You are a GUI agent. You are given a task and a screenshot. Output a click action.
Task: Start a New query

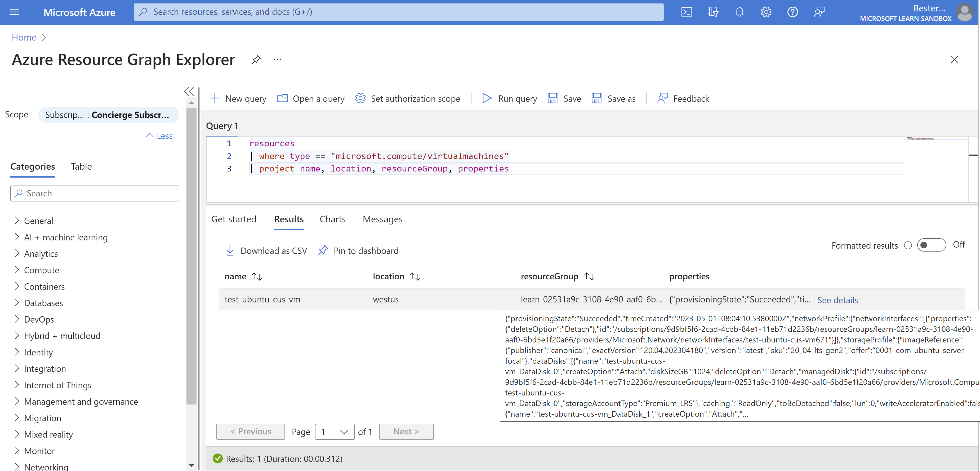click(238, 99)
